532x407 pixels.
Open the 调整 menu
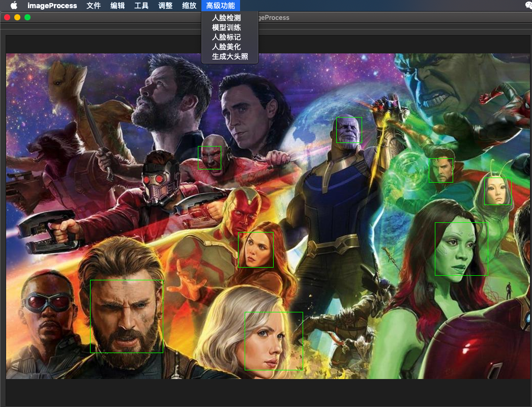tap(165, 6)
